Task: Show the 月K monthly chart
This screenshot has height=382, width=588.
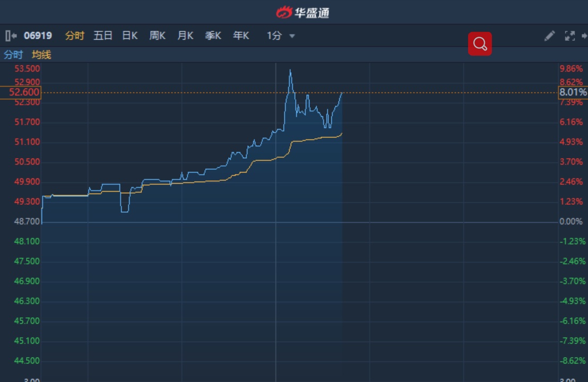Action: coord(185,36)
